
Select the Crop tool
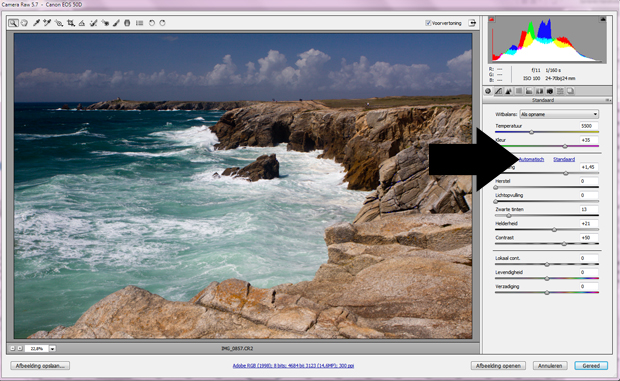70,23
